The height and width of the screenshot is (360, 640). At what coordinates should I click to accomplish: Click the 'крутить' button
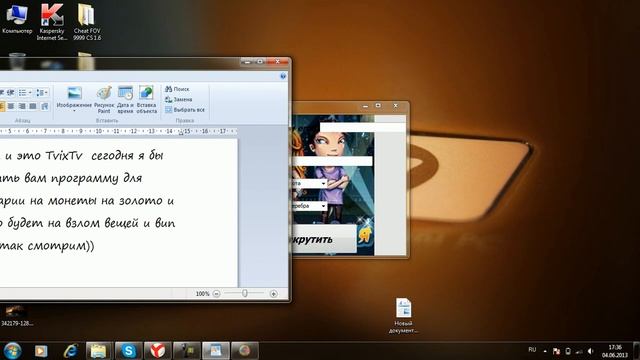click(x=324, y=239)
